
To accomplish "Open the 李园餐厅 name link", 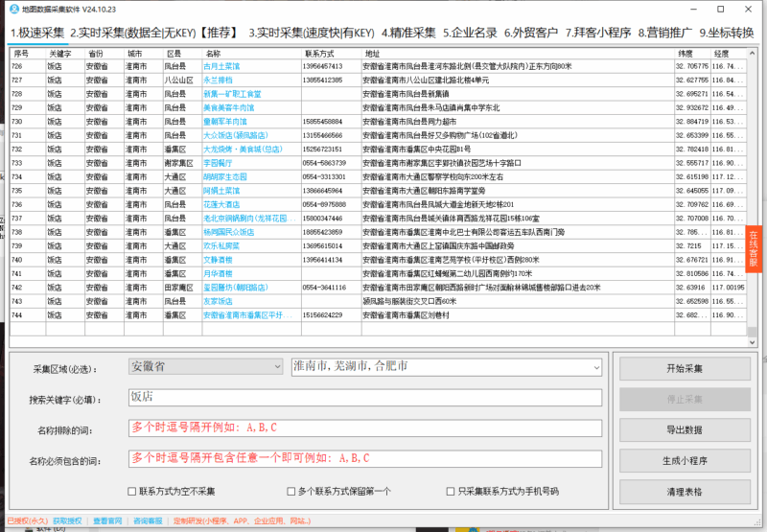I will click(219, 163).
